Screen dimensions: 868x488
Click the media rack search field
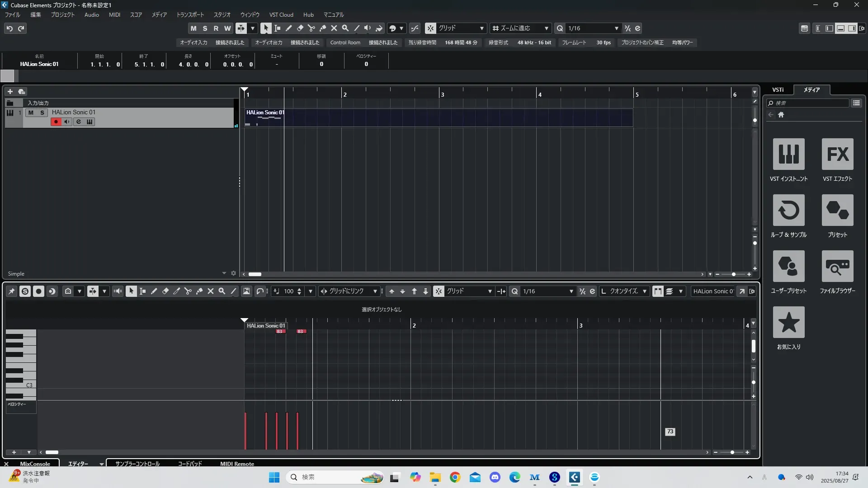tap(809, 103)
